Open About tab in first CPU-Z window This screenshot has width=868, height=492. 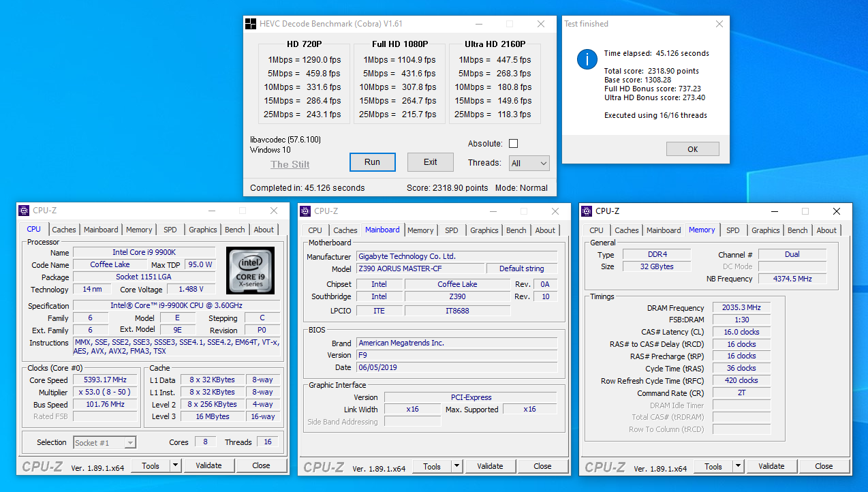pyautogui.click(x=264, y=230)
